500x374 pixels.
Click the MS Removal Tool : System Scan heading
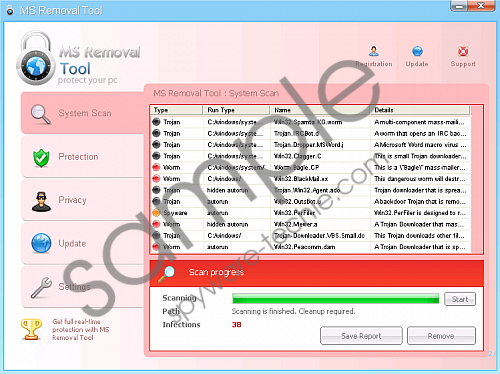(x=216, y=93)
